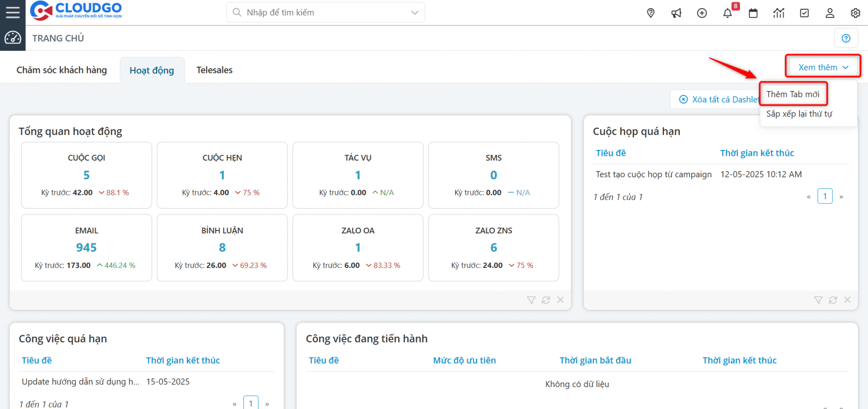
Task: Focus the Nhập để tìm kiếm field
Action: pos(325,13)
